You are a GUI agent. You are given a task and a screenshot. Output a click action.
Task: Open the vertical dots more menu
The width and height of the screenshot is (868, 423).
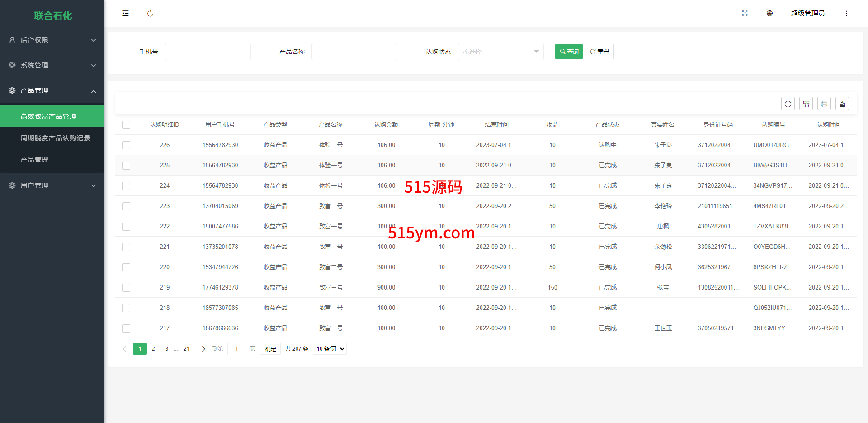click(846, 14)
